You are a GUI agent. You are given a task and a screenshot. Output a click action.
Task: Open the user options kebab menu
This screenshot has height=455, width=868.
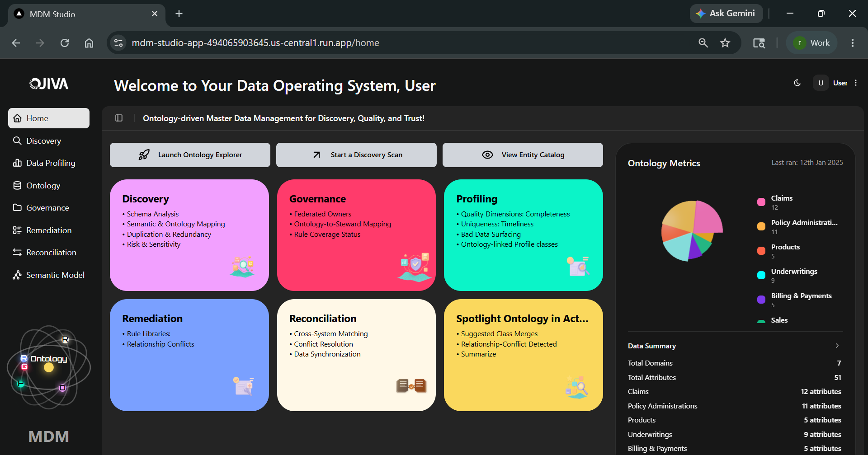856,83
